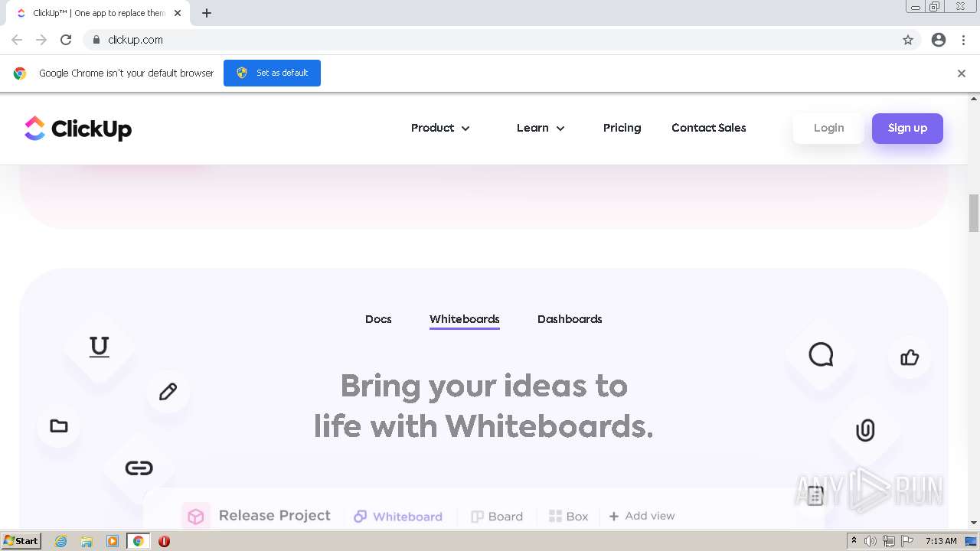Click the Chrome taskbar button
The height and width of the screenshot is (551, 980).
tap(139, 541)
